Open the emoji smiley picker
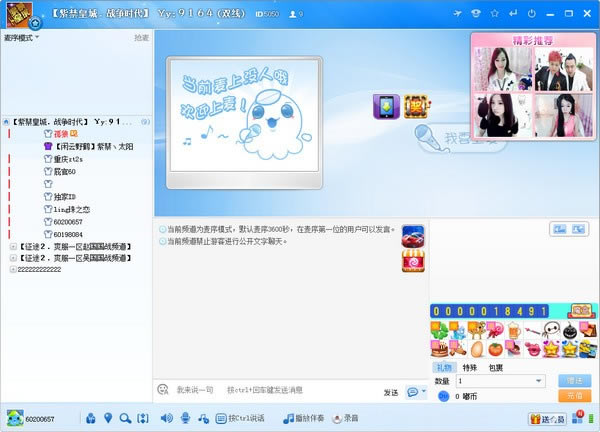600x432 pixels. pyautogui.click(x=163, y=390)
